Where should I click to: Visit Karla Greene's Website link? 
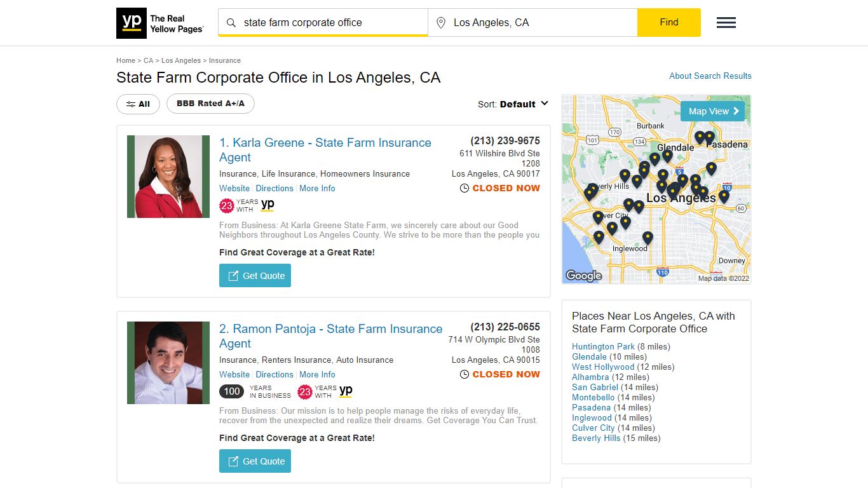234,188
